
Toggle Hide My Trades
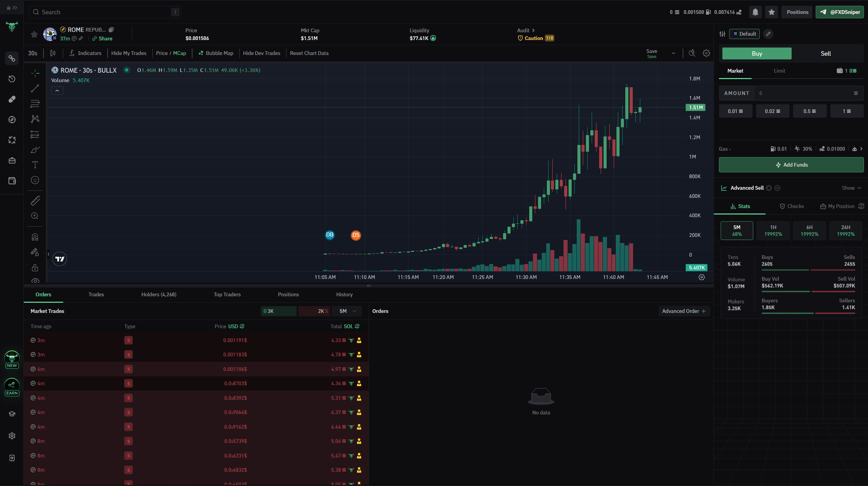[x=129, y=53]
